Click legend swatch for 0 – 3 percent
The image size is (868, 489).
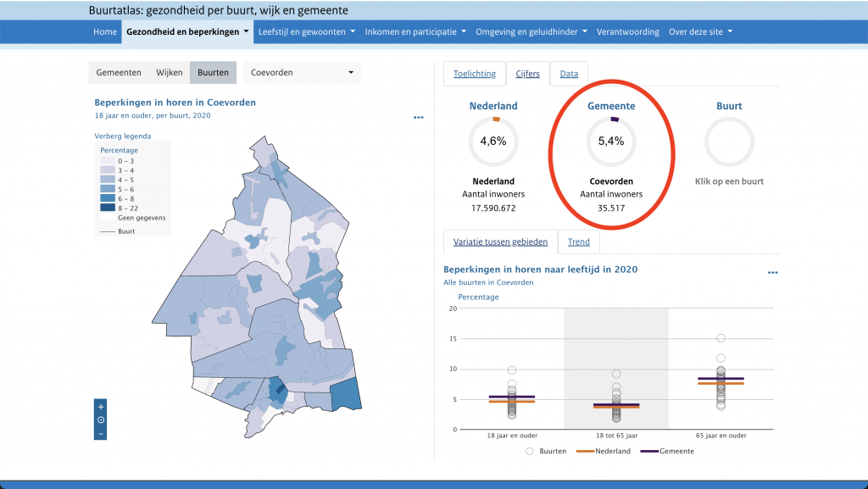pos(108,160)
